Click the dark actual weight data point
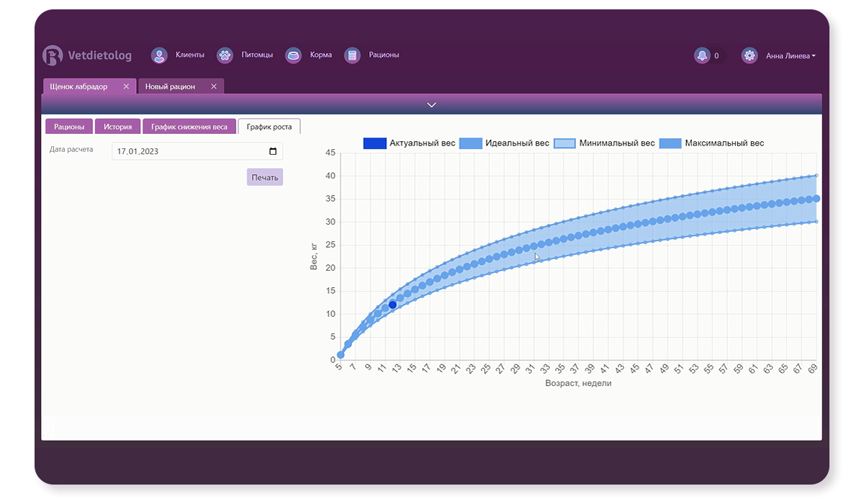Screen dimensions: 864x504 pos(392,305)
